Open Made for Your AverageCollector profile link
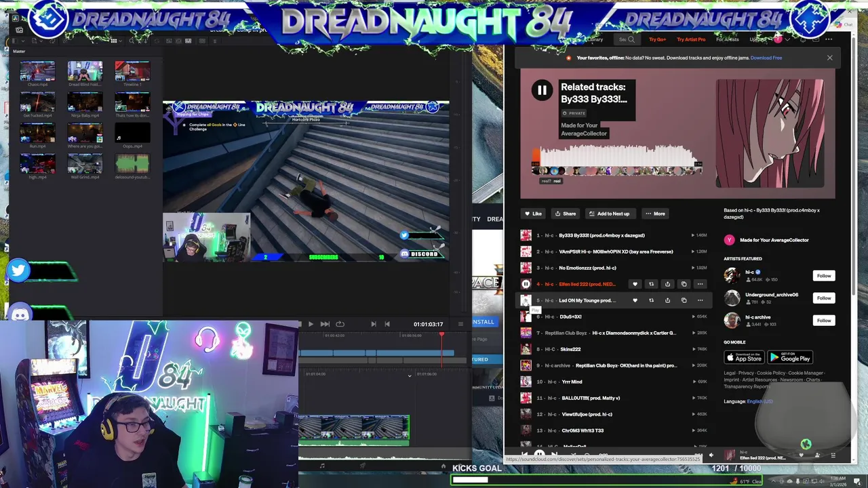This screenshot has height=488, width=868. pyautogui.click(x=774, y=240)
